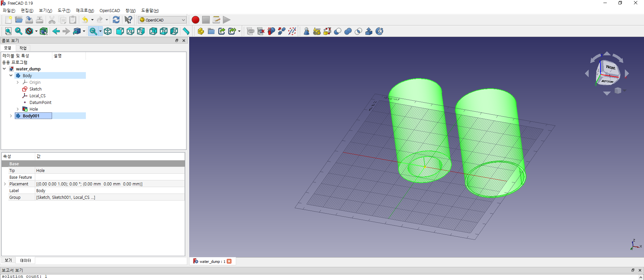Expand the Hole tree node
The width and height of the screenshot is (644, 280).
[x=18, y=109]
